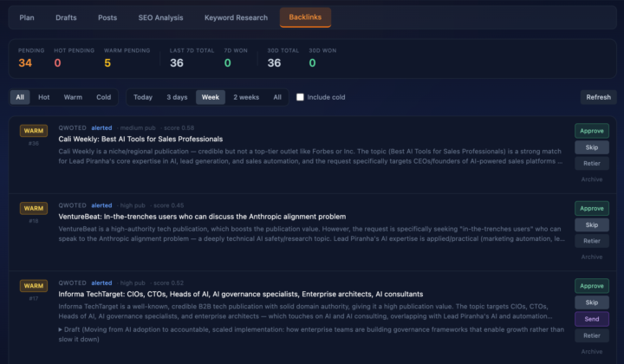624x364 pixels.
Task: Expand the Draft disclosure triangle
Action: (61, 329)
